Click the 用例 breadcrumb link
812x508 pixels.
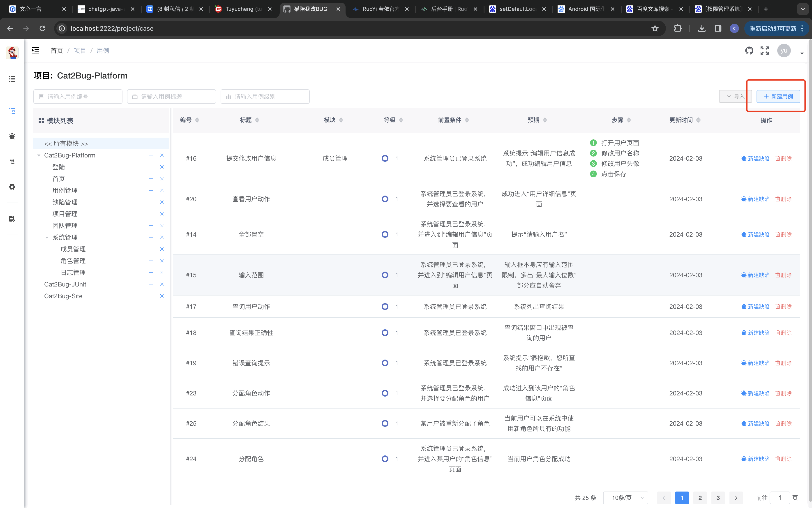point(102,50)
